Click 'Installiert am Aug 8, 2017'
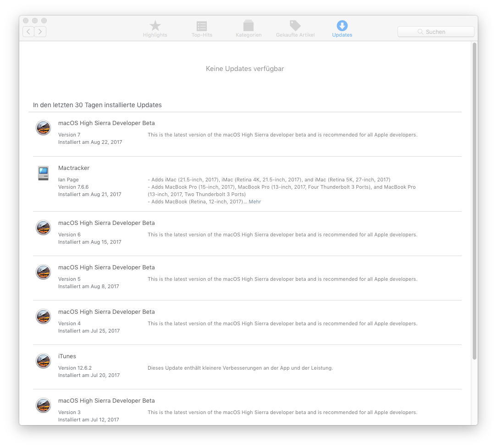 [x=88, y=286]
